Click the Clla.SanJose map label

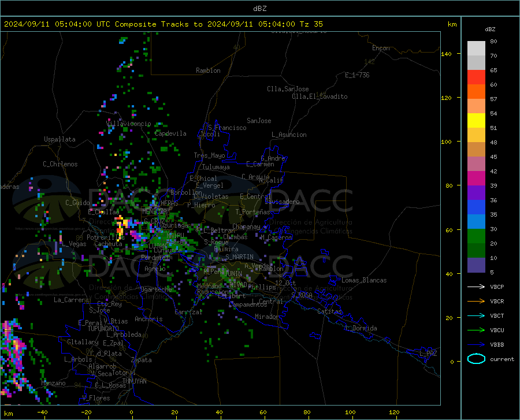coord(288,89)
